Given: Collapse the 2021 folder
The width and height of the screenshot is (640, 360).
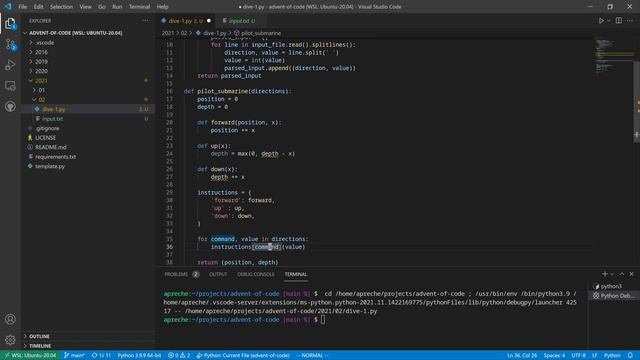Looking at the screenshot, I should (88, 81).
